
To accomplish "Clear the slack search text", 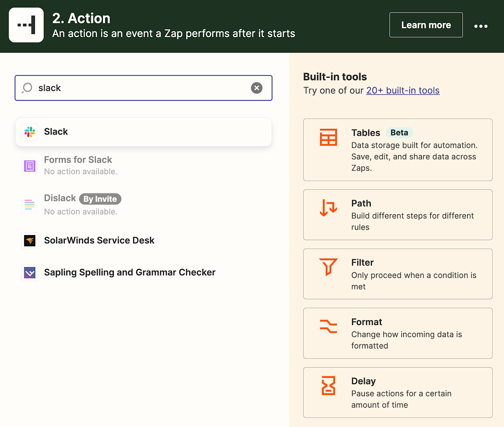I will (x=257, y=88).
